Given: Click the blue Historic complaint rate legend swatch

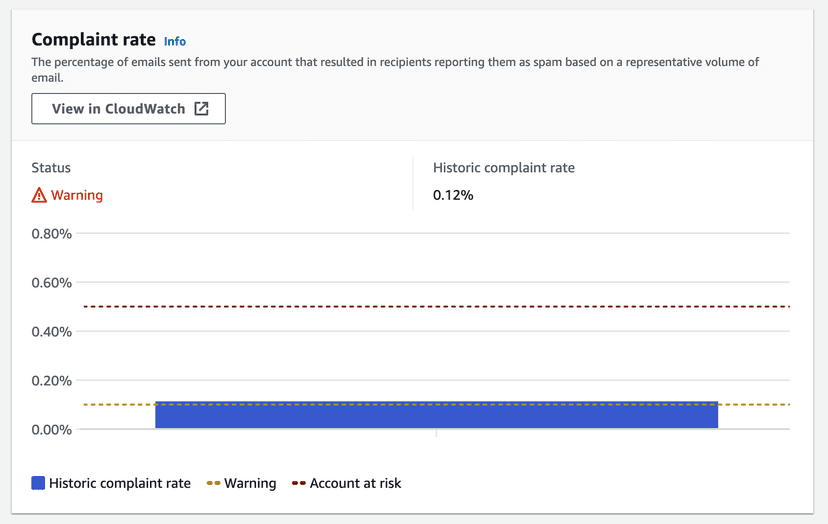Looking at the screenshot, I should pos(38,483).
